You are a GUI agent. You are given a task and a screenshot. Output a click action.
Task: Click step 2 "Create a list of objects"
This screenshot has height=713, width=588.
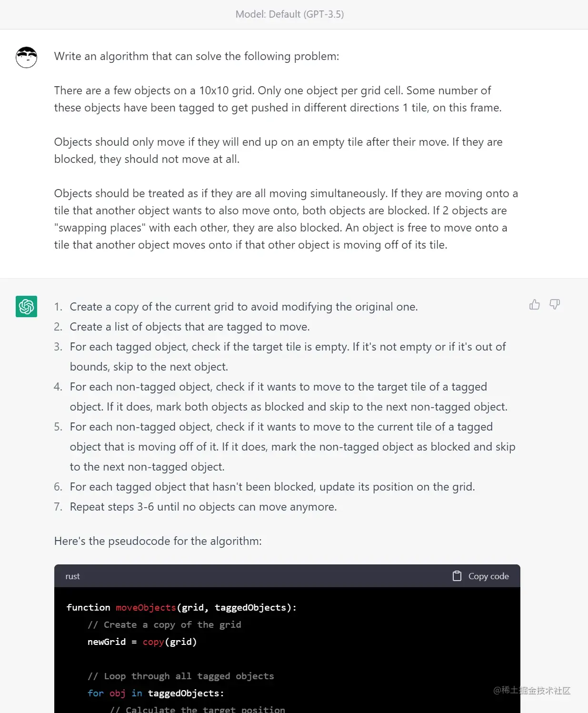pyautogui.click(x=189, y=327)
